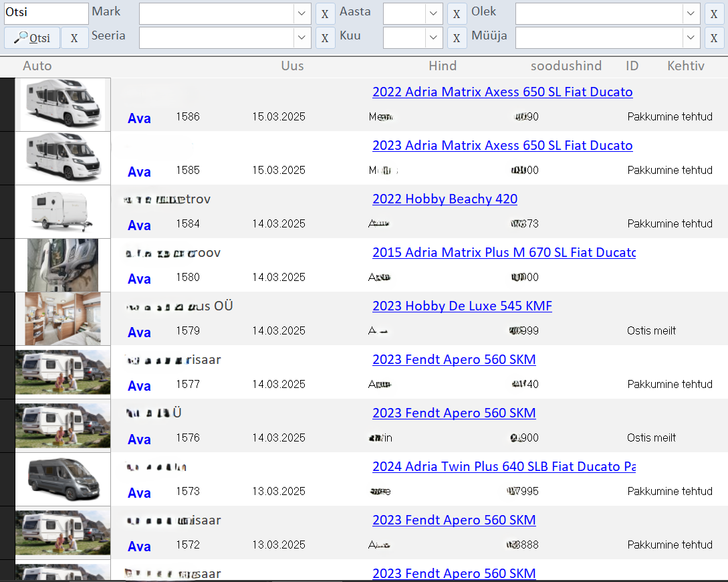Open 2024 Adria Twin Plus 640 SLB link
The image size is (728, 582).
point(504,466)
